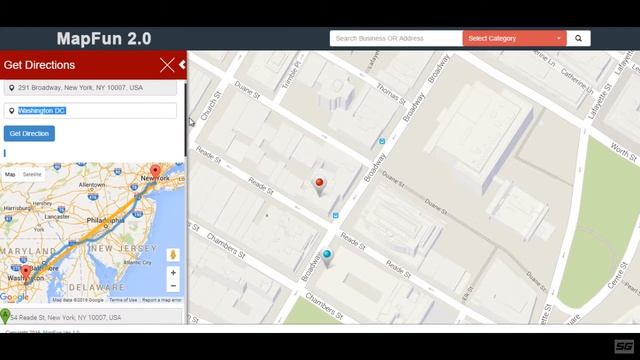Click the sidebar vertical scrollbar
640x360 pixels.
(x=185, y=120)
